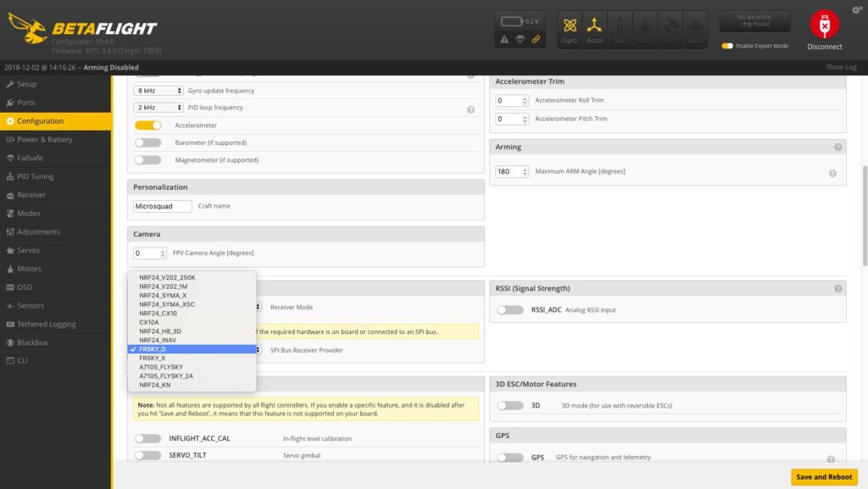
Task: Click the RSSI section help icon
Action: (837, 288)
